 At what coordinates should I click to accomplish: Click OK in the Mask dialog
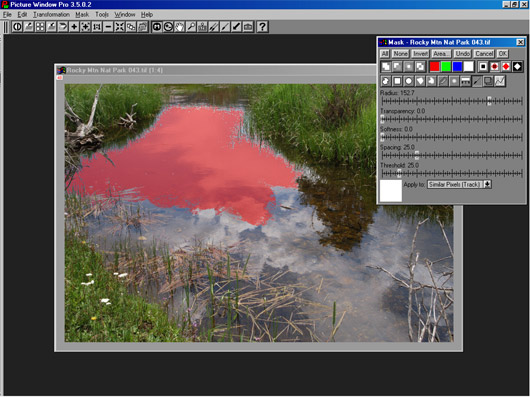point(503,54)
